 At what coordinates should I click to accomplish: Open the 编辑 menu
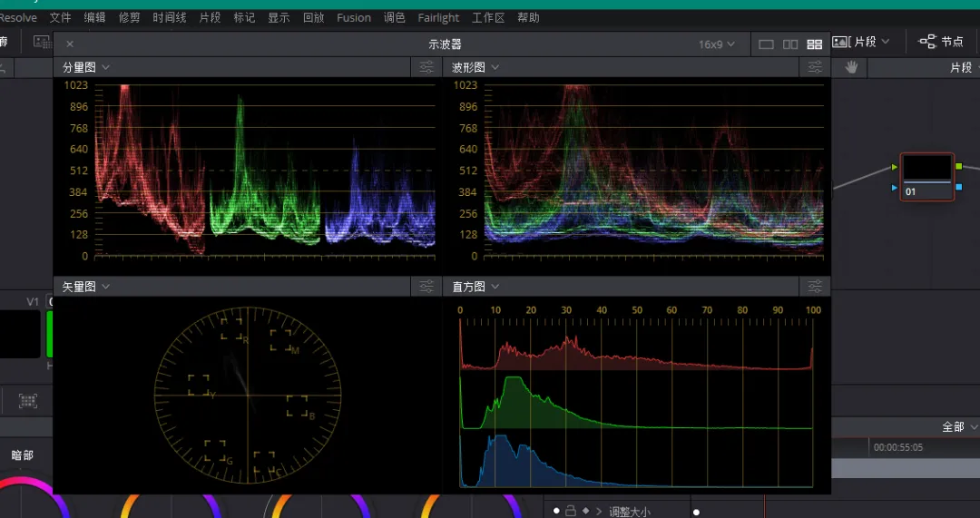click(95, 17)
